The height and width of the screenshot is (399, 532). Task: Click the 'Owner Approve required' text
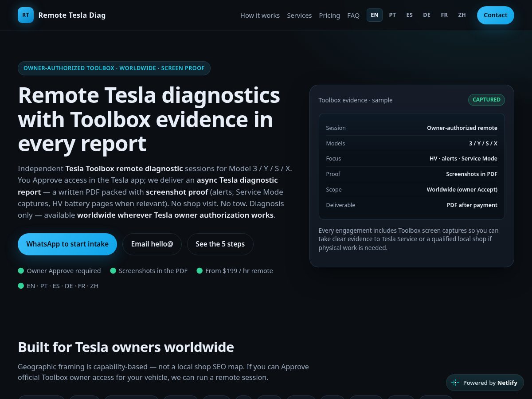64,271
